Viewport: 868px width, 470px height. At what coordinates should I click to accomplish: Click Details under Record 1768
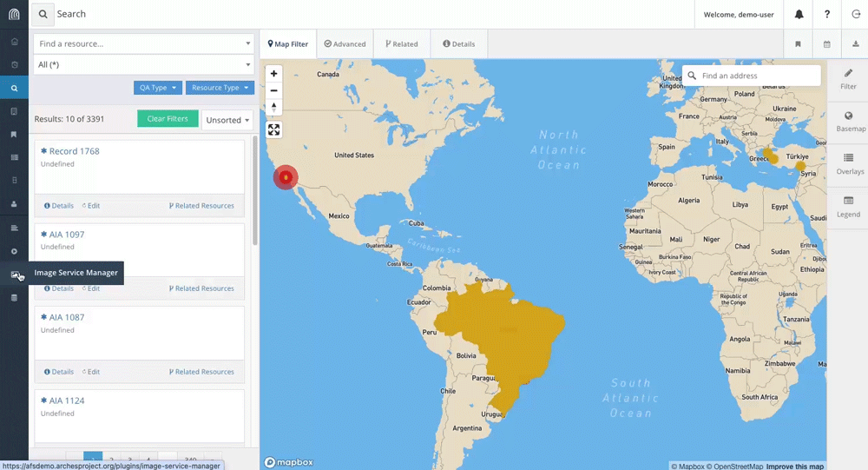(59, 206)
